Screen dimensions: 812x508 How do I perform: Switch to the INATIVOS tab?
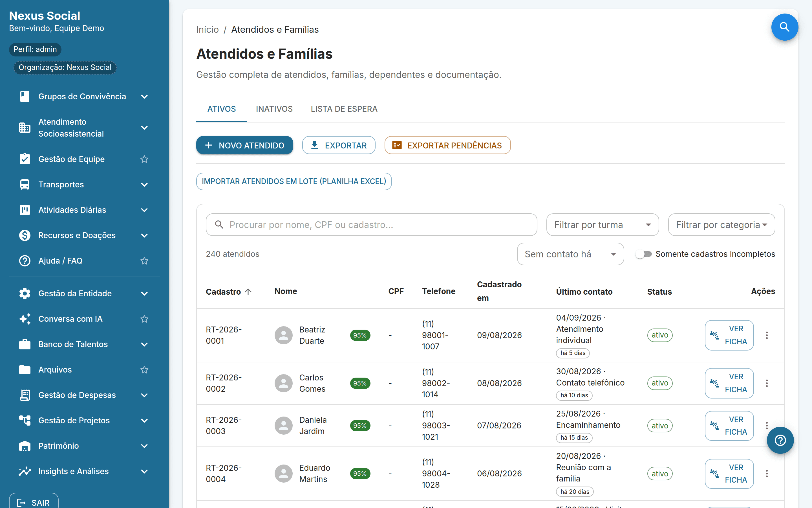pyautogui.click(x=274, y=109)
